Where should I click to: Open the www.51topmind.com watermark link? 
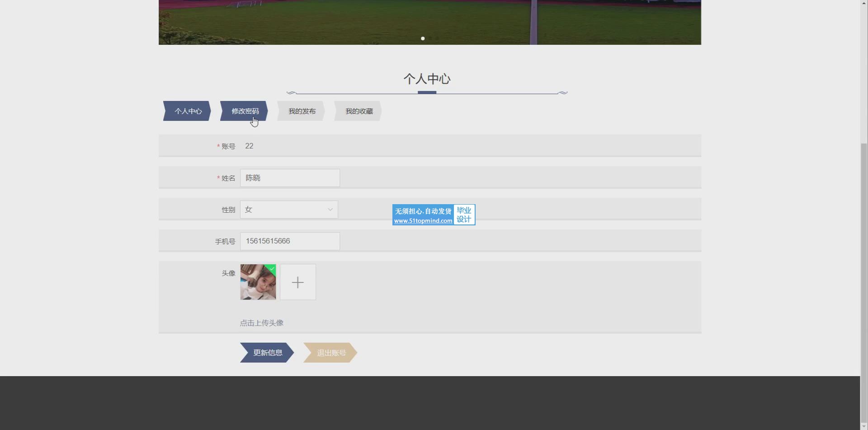coord(423,221)
